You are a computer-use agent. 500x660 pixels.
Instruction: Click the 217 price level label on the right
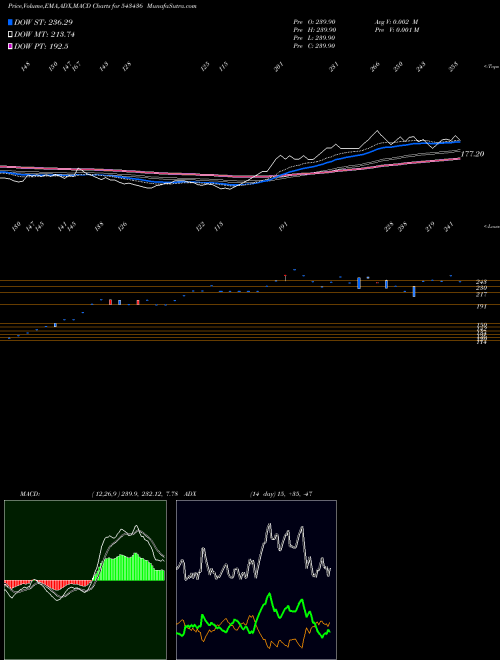coord(481,295)
